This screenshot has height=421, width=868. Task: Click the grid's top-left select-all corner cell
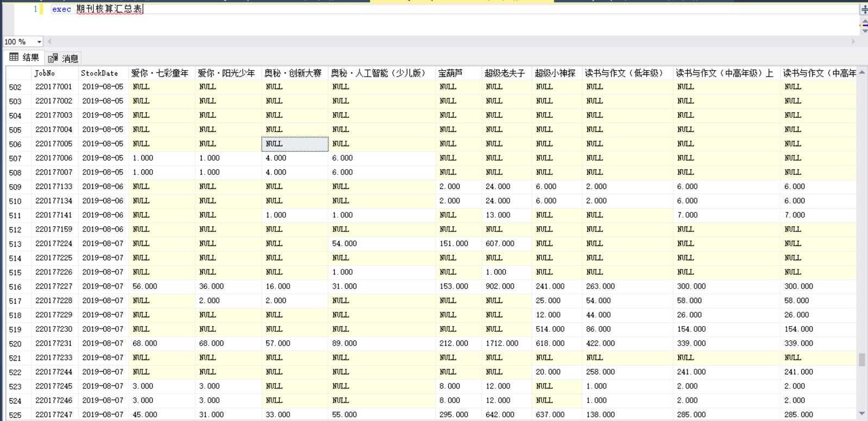click(x=18, y=73)
